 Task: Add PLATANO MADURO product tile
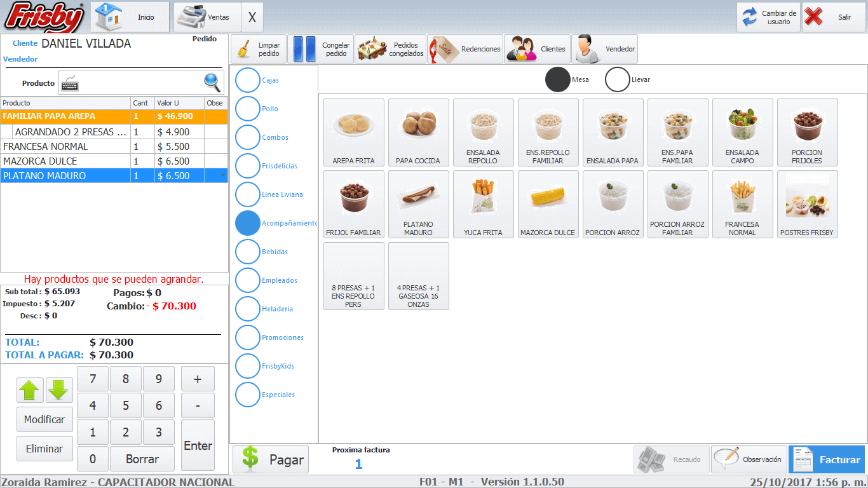click(x=419, y=204)
